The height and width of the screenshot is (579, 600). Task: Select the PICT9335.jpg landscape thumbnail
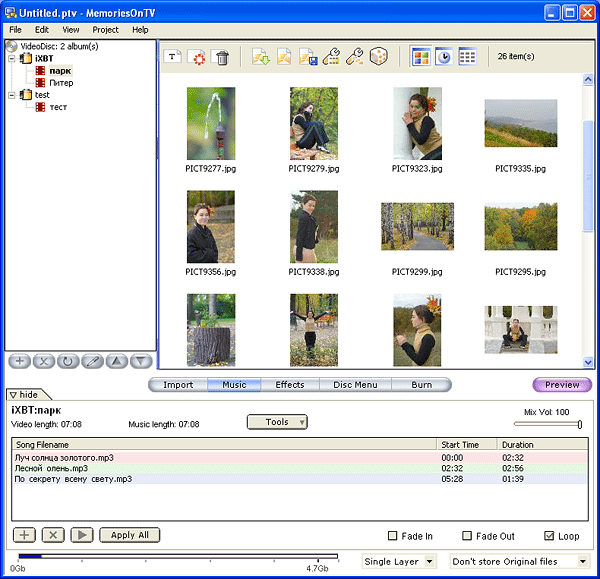pyautogui.click(x=521, y=123)
